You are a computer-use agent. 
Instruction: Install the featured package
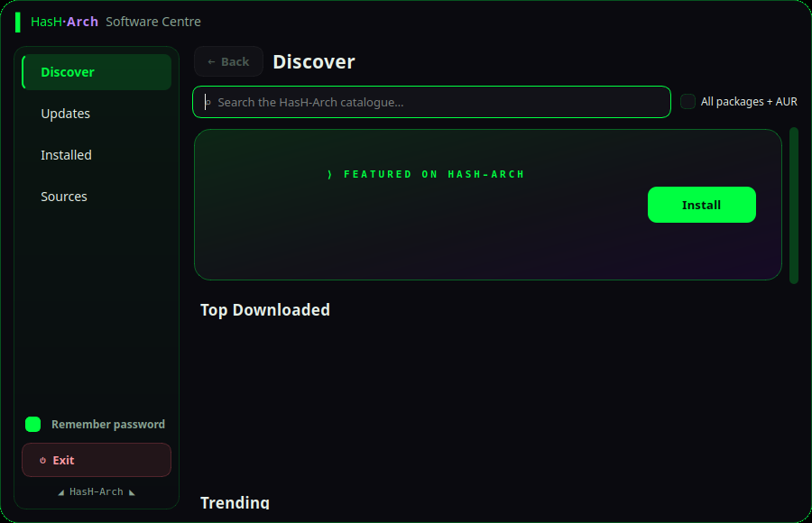701,205
